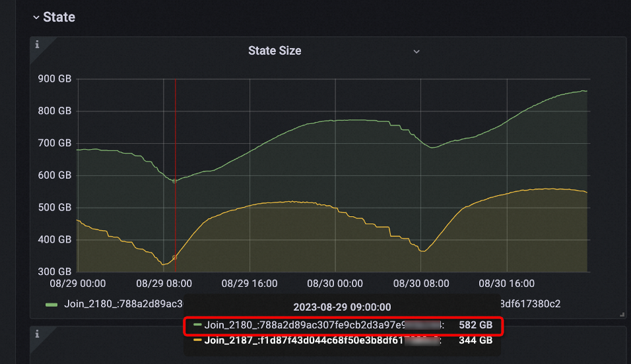Select the Join_2180 582 GB tooltip row
The width and height of the screenshot is (631, 364).
click(343, 325)
